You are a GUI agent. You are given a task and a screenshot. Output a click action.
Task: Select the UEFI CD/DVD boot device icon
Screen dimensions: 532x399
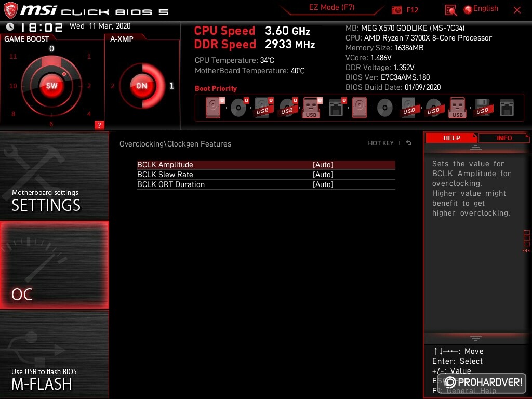239,108
